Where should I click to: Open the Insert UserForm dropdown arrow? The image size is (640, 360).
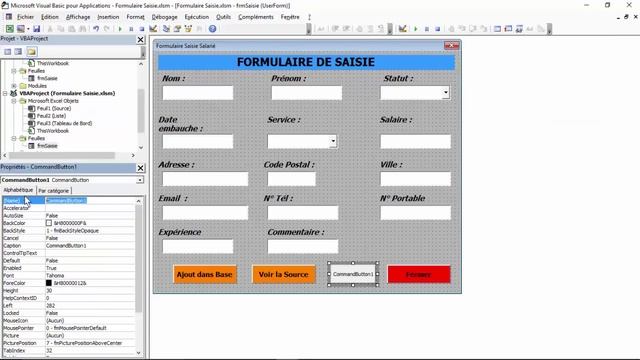tap(28, 29)
